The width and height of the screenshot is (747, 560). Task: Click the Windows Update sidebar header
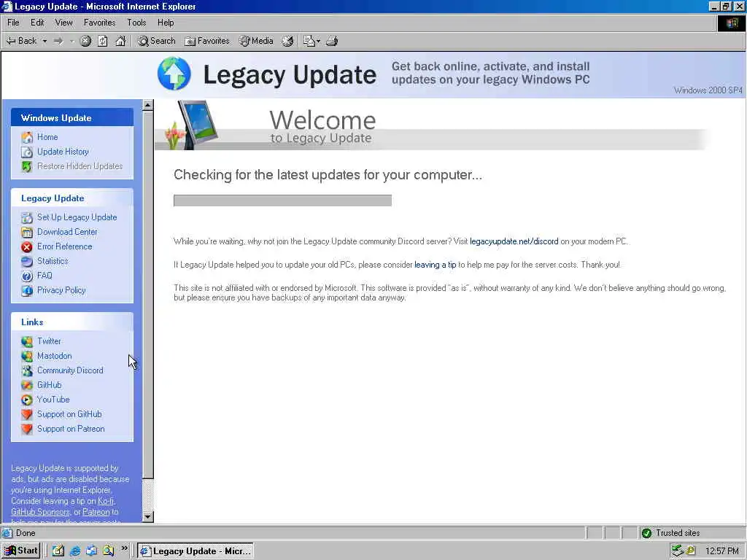pos(72,117)
